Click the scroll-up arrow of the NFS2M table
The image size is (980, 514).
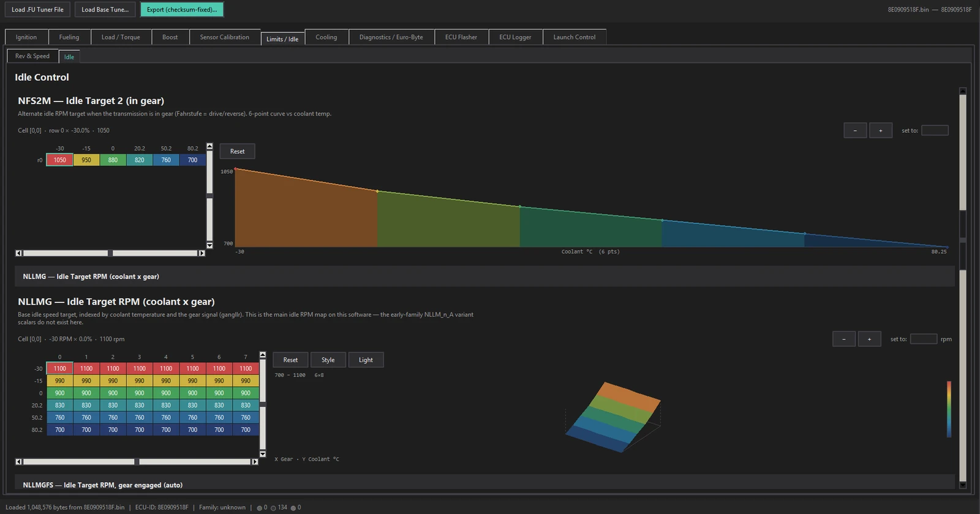click(209, 146)
